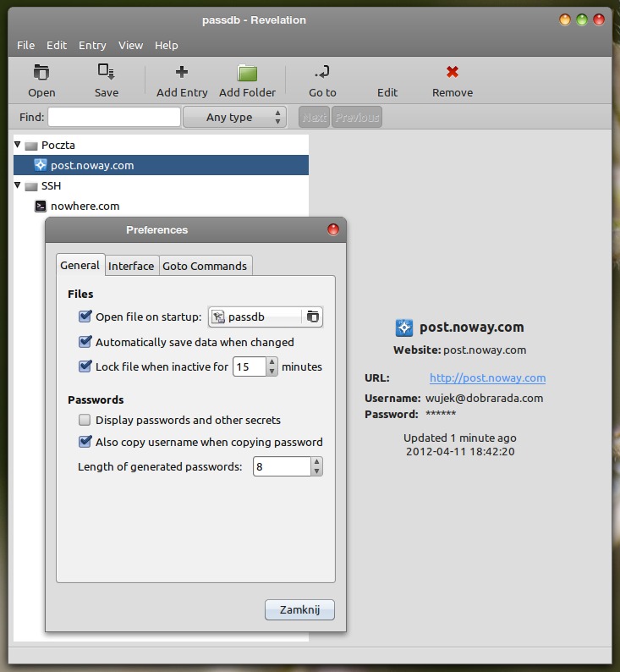Disable Automatically save data when changed

coord(85,342)
